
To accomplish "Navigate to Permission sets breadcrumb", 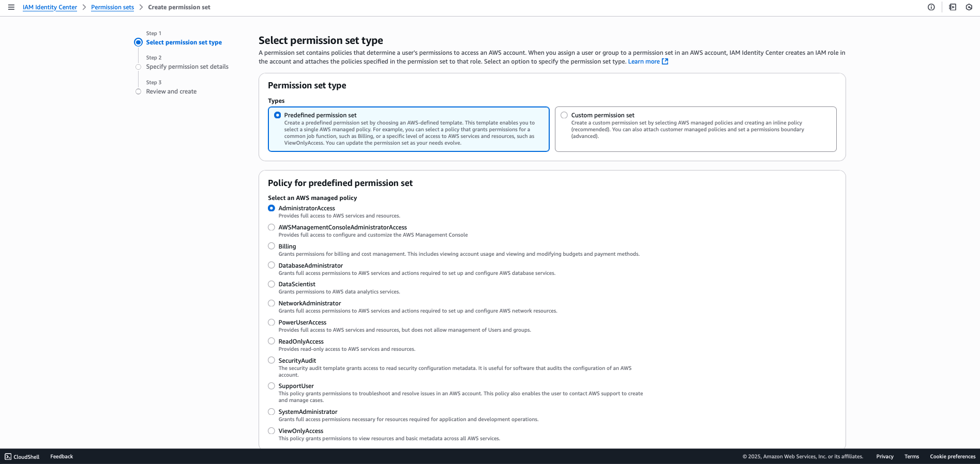I will 112,7.
